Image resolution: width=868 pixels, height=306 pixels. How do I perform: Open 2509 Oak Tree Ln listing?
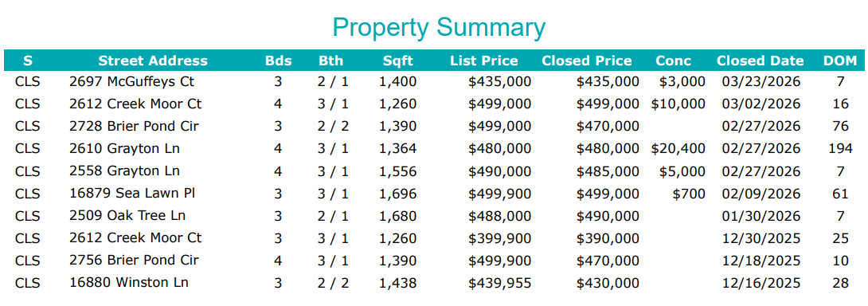(127, 216)
